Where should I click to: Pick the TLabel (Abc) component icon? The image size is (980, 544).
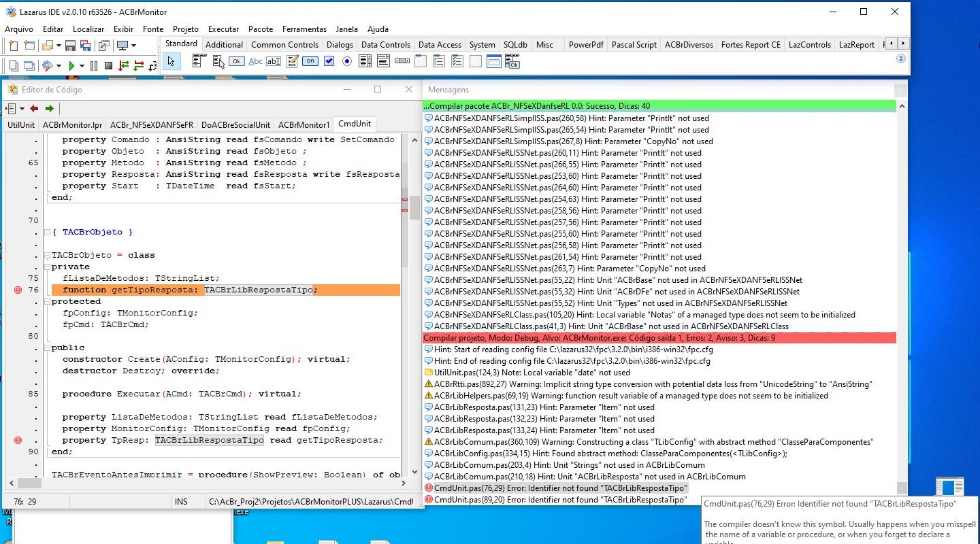[x=255, y=61]
